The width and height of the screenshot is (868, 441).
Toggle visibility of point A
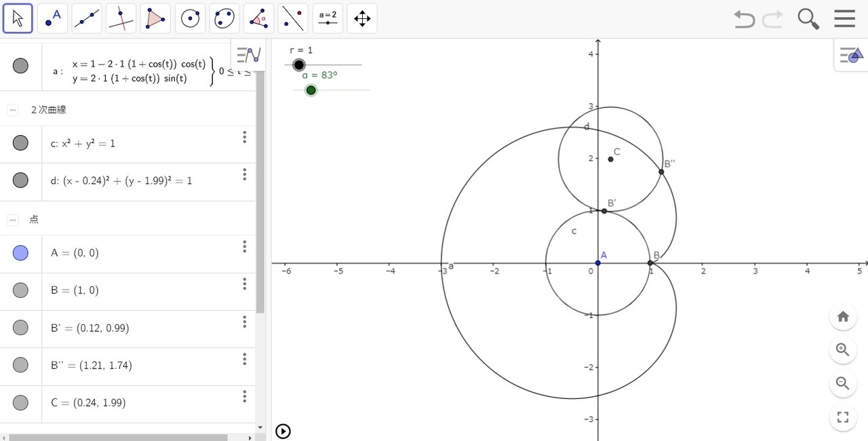tap(20, 253)
